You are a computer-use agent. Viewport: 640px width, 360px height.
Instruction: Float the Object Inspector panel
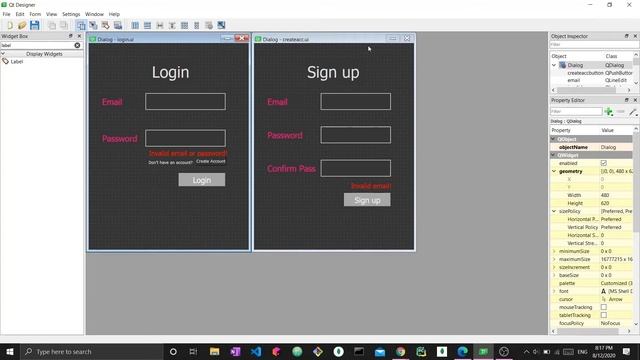627,36
